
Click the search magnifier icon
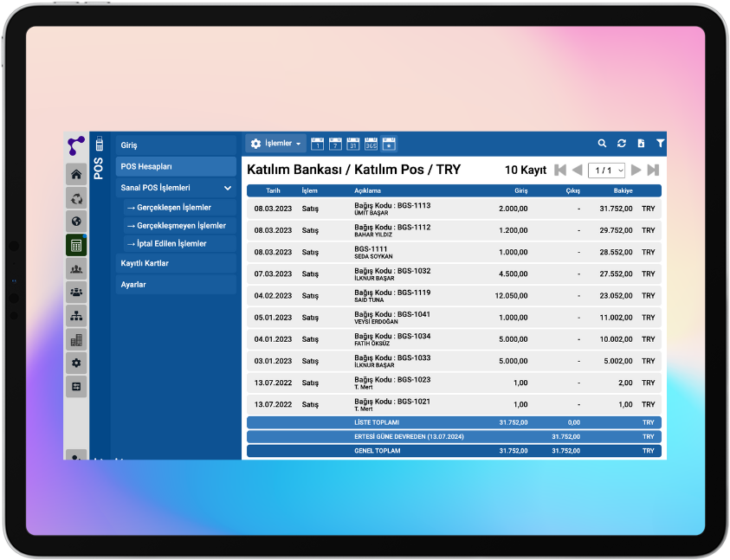(603, 144)
